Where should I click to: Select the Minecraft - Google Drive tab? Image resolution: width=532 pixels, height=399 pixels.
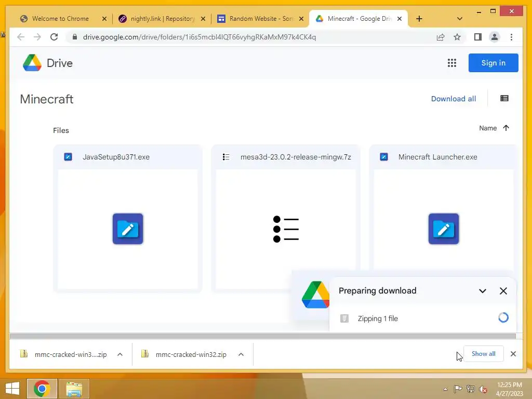click(x=359, y=19)
